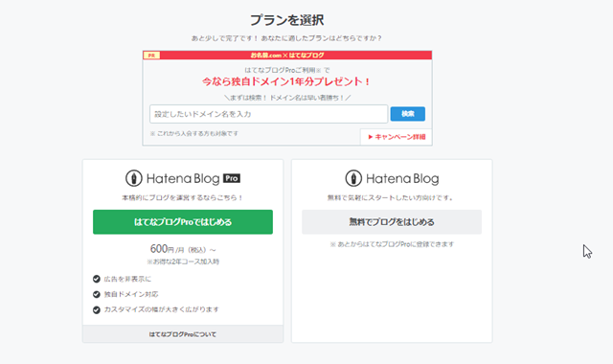Focus the domain name input field

point(268,114)
